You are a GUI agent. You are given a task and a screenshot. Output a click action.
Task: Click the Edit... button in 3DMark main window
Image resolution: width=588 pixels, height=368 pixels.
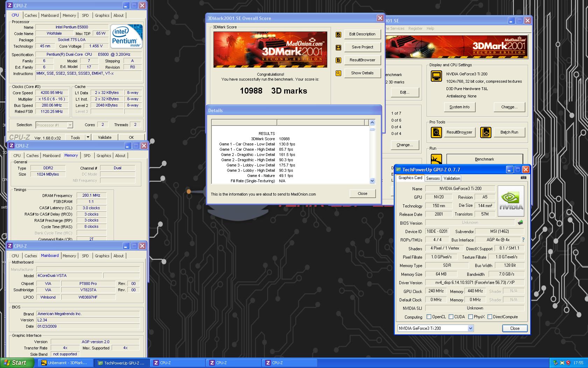405,93
